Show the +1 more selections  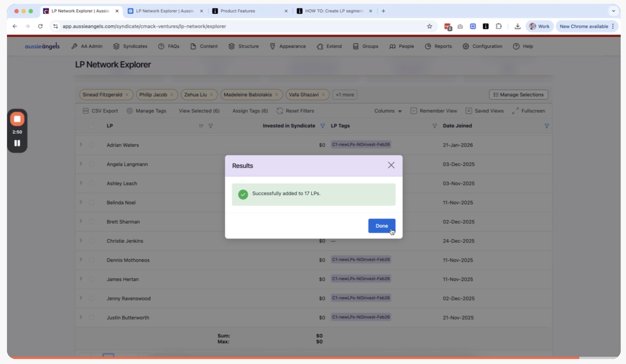pyautogui.click(x=345, y=94)
